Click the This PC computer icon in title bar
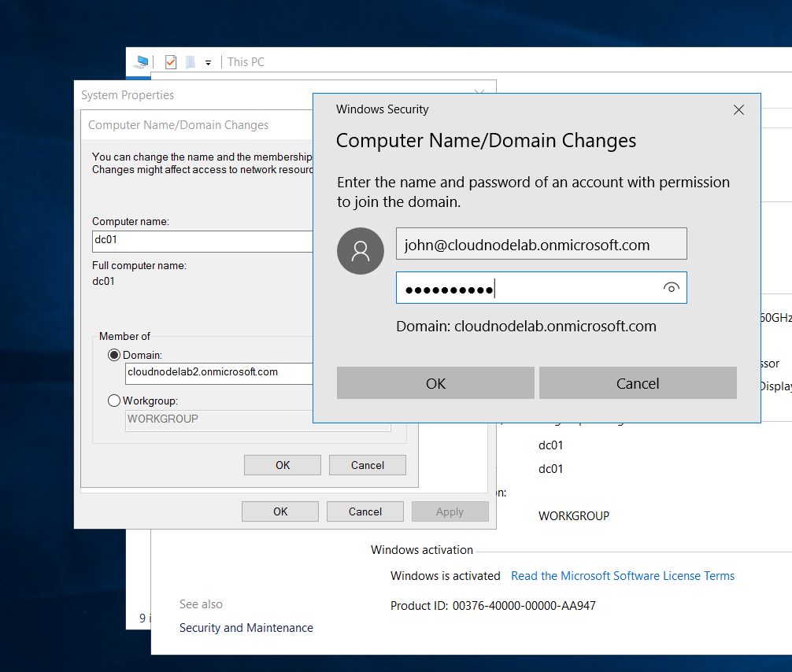This screenshot has width=792, height=672. [x=142, y=62]
